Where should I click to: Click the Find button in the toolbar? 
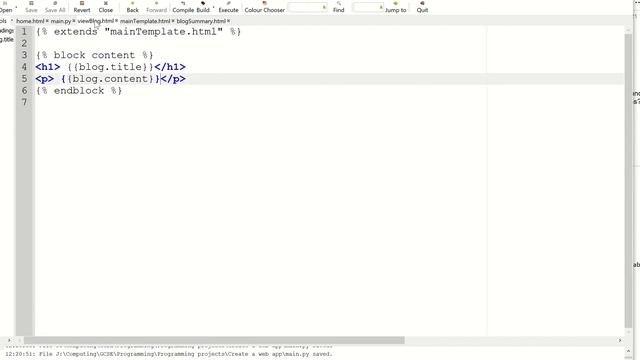338,7
